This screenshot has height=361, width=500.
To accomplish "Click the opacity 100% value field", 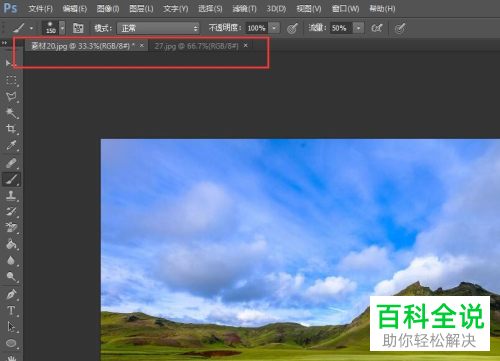I will 257,28.
